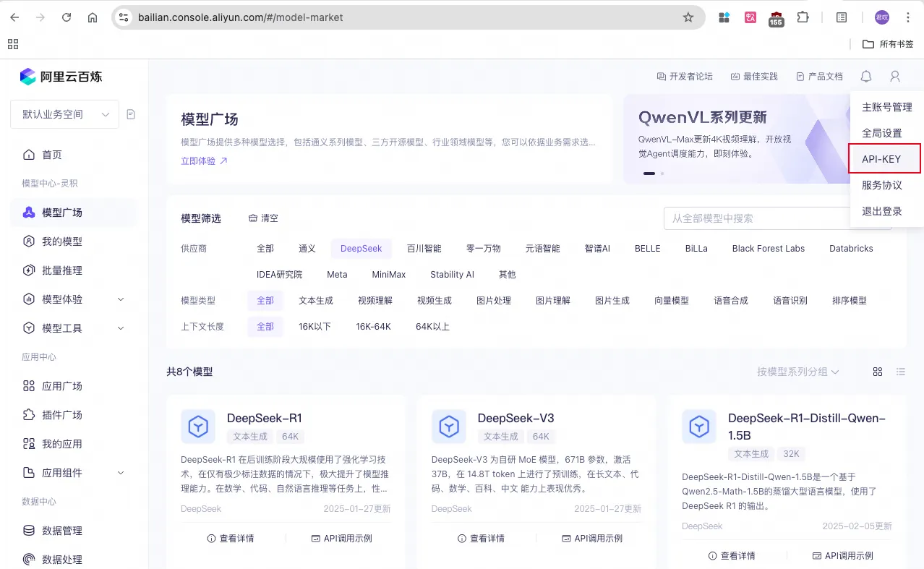Click inside the 从全部模型中搜索 search box
924x569 pixels.
756,218
